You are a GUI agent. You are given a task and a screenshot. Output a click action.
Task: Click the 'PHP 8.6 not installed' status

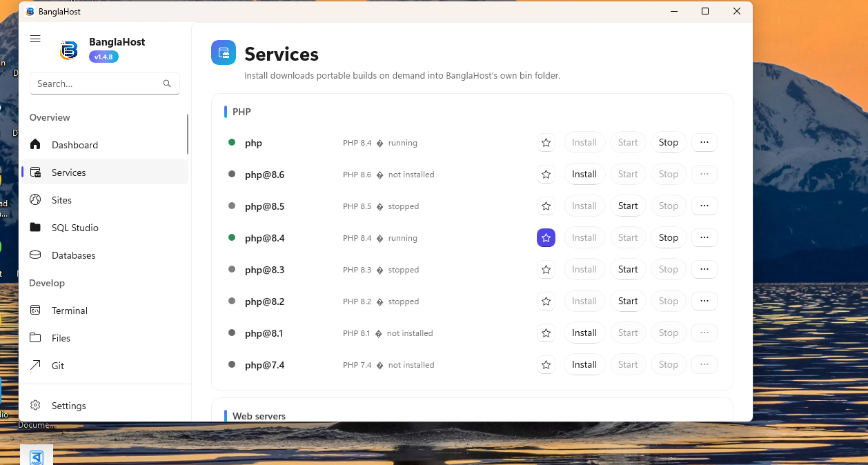coord(388,175)
